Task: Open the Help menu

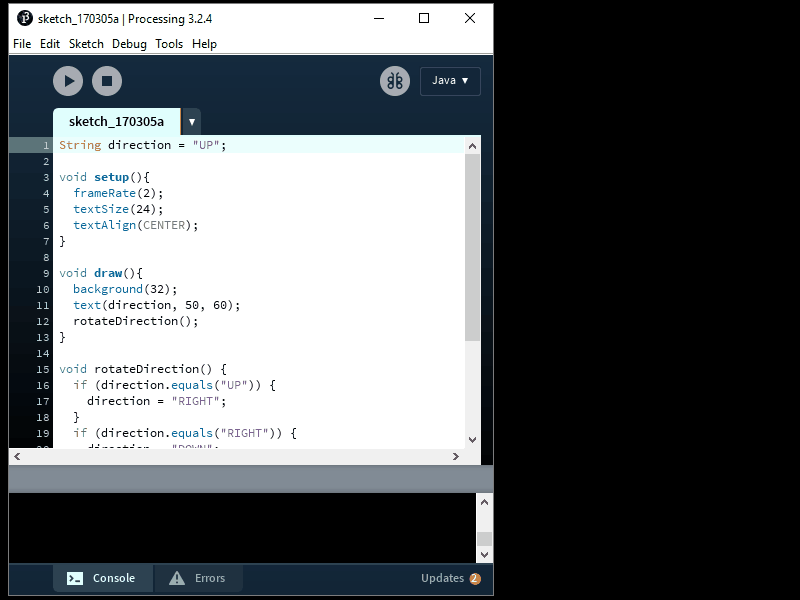Action: pyautogui.click(x=204, y=44)
